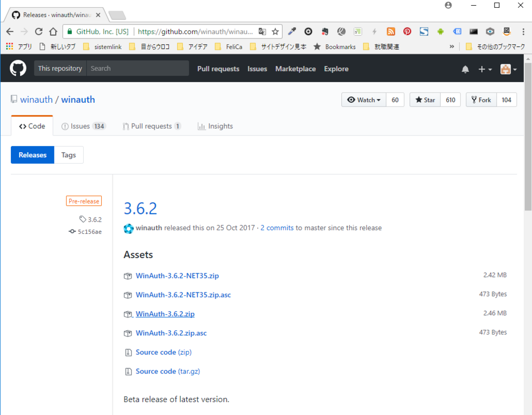The height and width of the screenshot is (415, 532).
Task: Open the RSS feed extension icon
Action: tap(391, 32)
